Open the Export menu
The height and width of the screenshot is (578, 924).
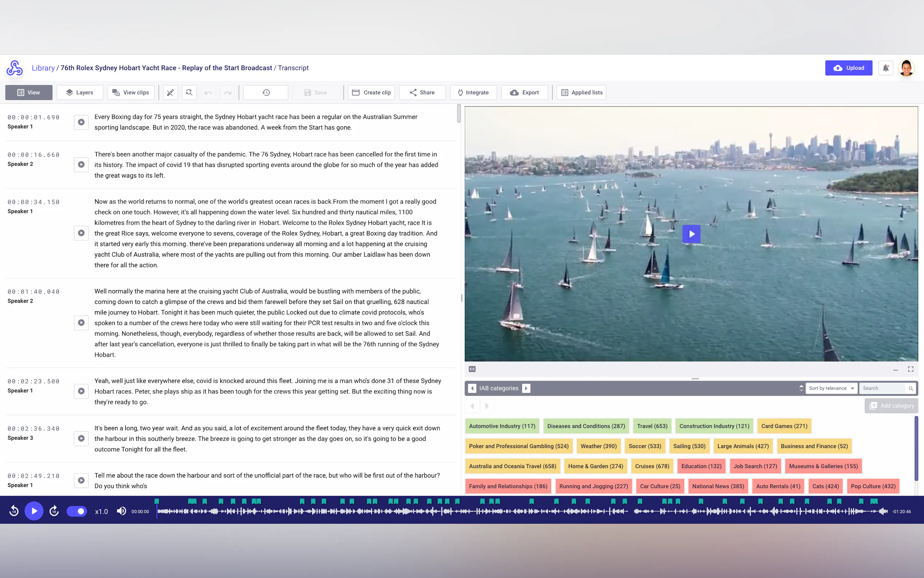point(524,92)
